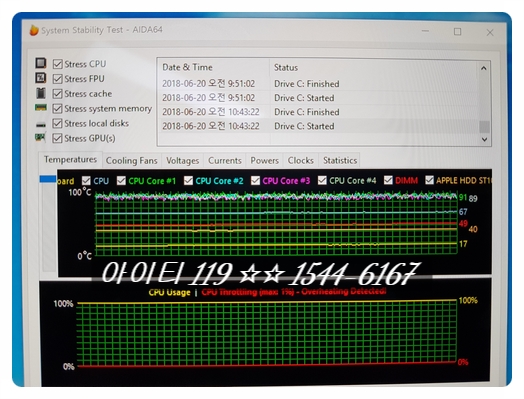Hide CPU Core #1 temperature graph line

point(121,181)
